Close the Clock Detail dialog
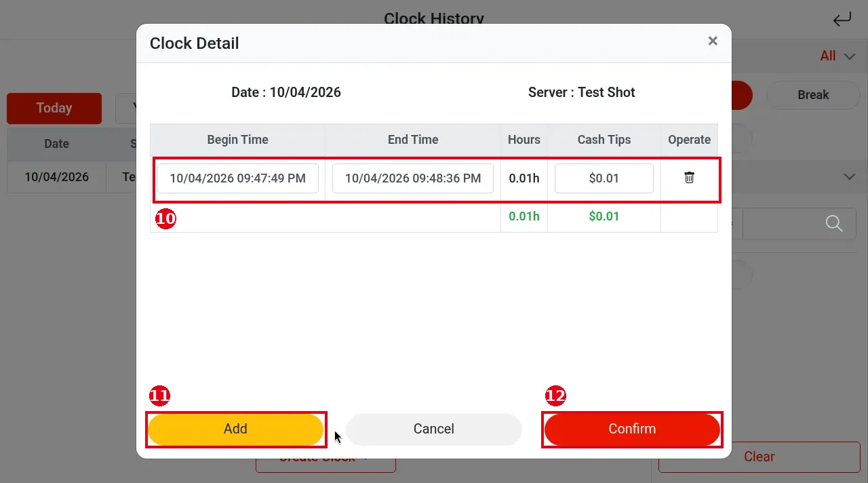 [x=713, y=41]
